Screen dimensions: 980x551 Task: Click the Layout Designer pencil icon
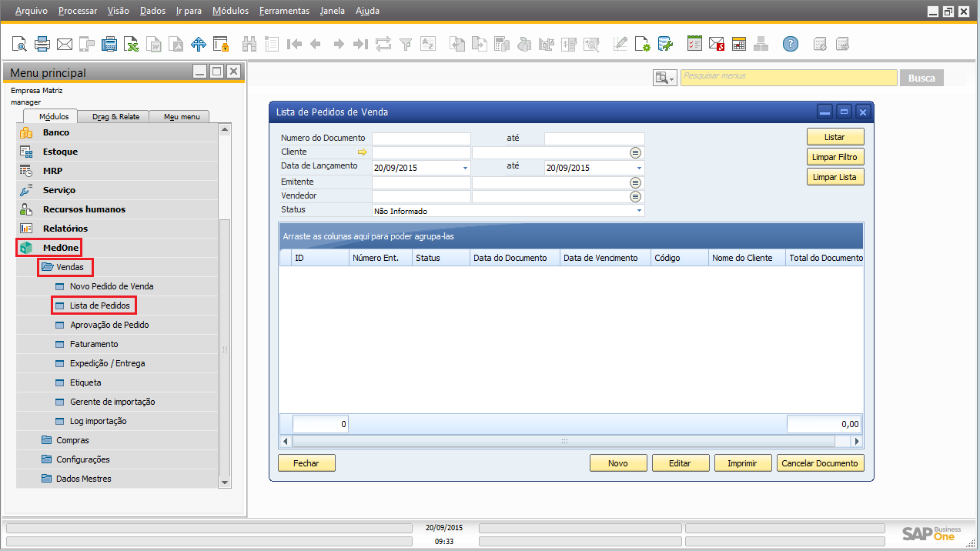[620, 44]
